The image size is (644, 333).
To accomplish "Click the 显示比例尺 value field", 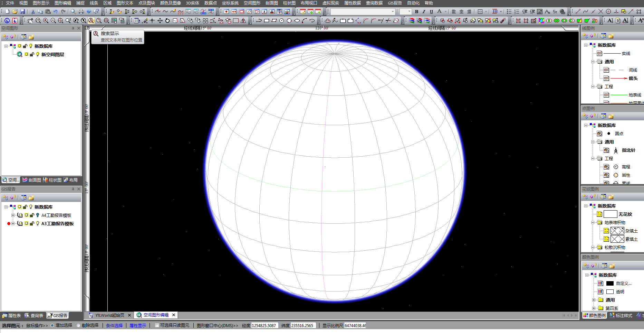I will (355, 325).
